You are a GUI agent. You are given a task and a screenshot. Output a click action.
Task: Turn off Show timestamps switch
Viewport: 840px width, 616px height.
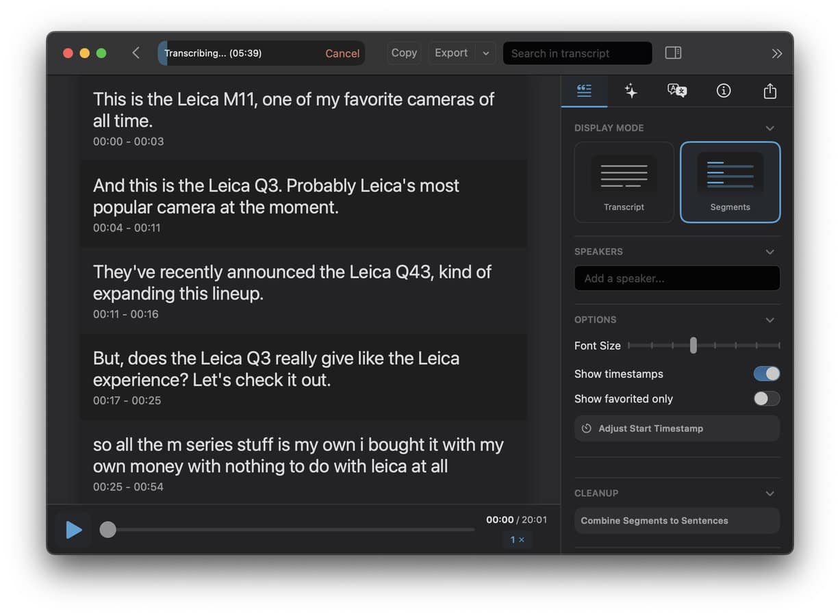tap(766, 374)
